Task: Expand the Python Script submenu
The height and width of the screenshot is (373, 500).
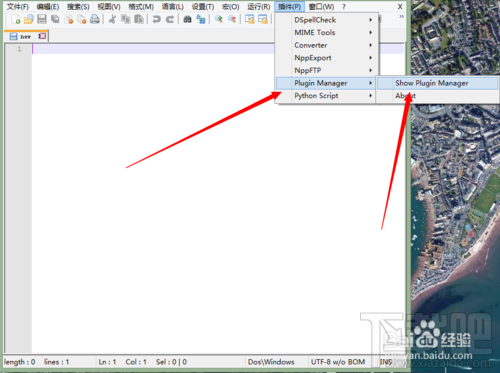Action: (x=326, y=96)
